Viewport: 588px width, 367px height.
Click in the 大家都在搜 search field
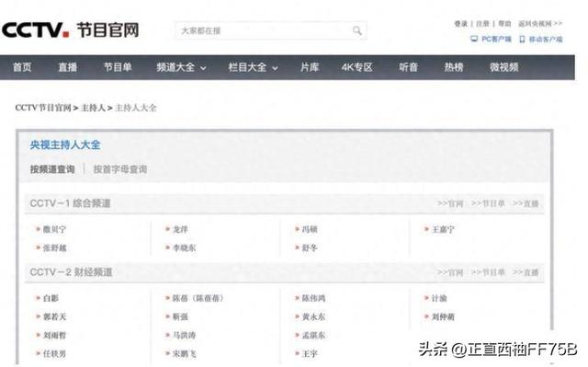pos(265,30)
